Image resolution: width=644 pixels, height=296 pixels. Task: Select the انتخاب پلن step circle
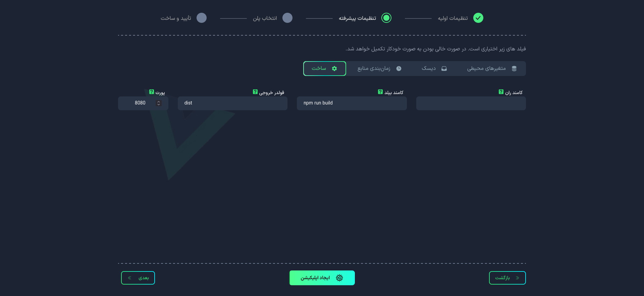287,18
